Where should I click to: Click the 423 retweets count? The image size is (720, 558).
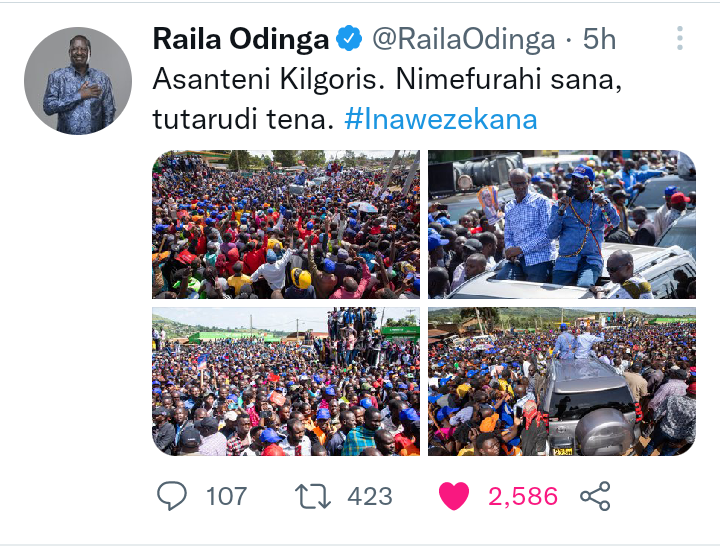pos(370,496)
